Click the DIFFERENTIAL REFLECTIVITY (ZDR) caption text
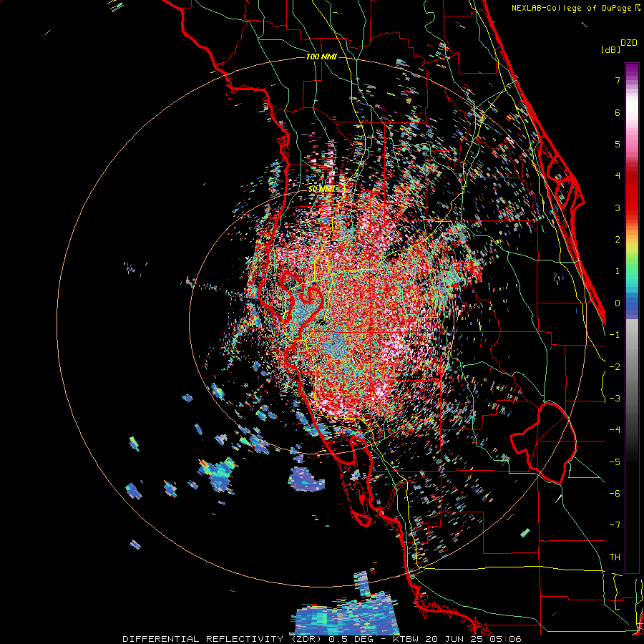The height and width of the screenshot is (644, 644). click(x=223, y=639)
